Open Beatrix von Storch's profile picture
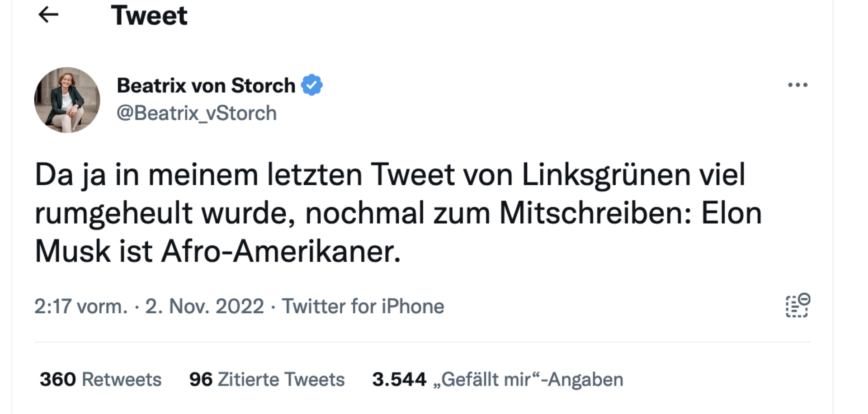Viewport: 868px width, 414px height. [67, 100]
